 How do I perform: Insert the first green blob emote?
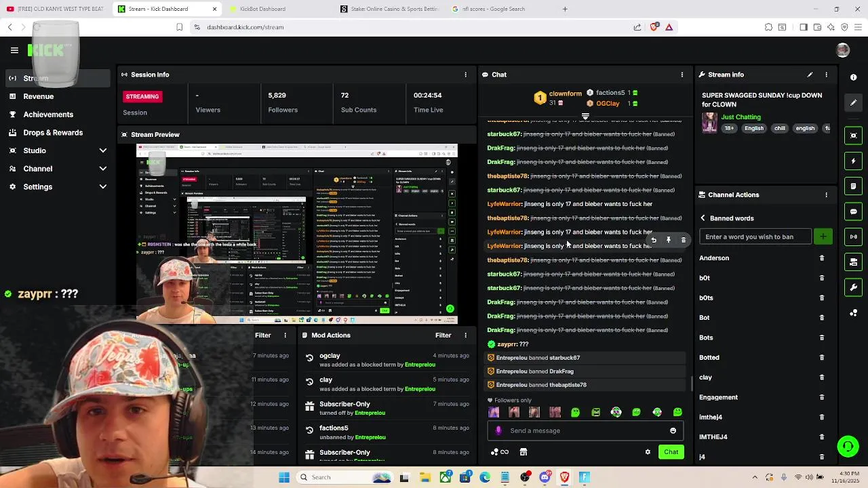575,412
